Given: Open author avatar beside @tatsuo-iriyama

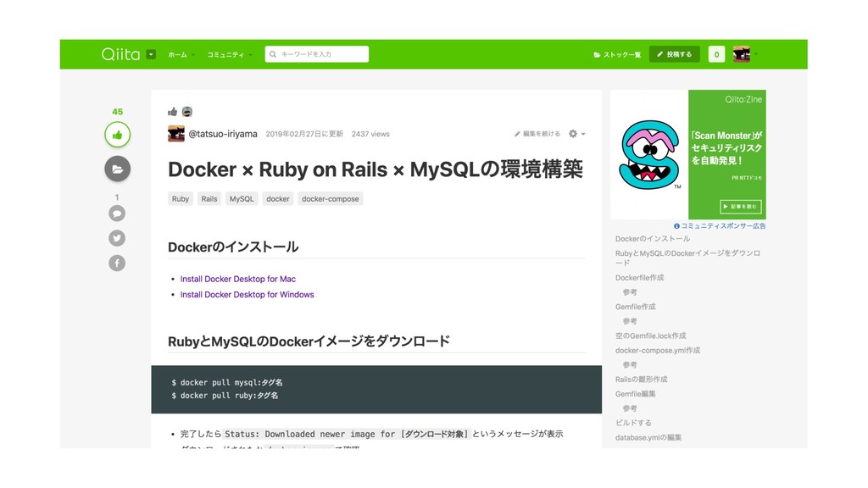Looking at the screenshot, I should click(x=176, y=134).
